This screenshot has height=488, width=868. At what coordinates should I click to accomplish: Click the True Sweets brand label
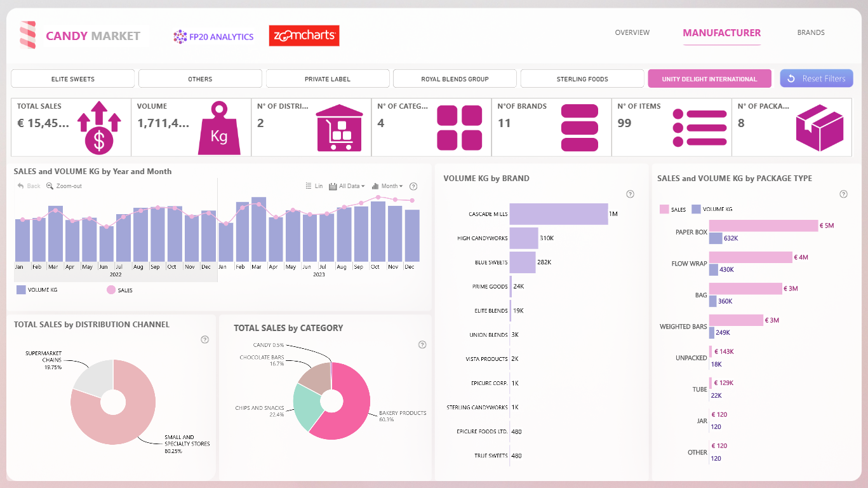(491, 456)
